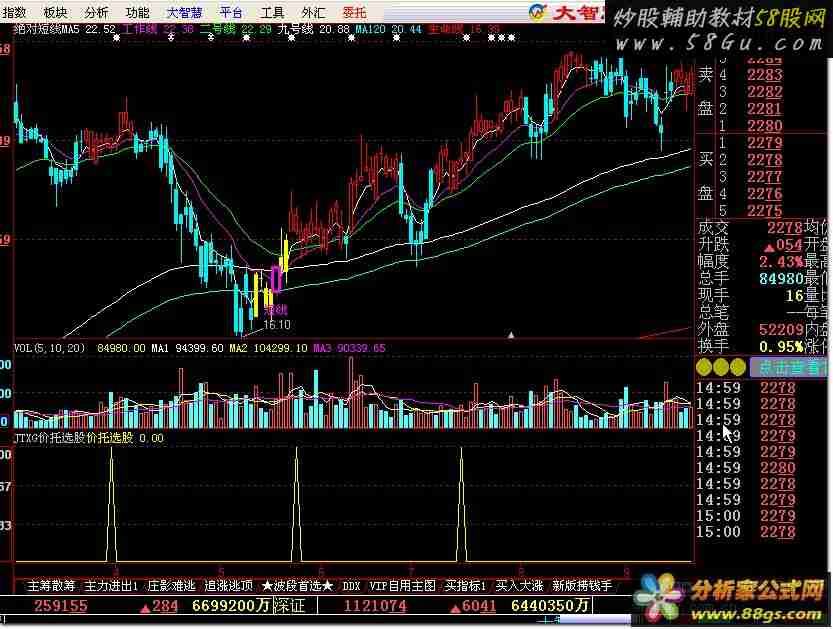Click the 升跌 change value 054
The width and height of the screenshot is (833, 629).
(x=783, y=245)
